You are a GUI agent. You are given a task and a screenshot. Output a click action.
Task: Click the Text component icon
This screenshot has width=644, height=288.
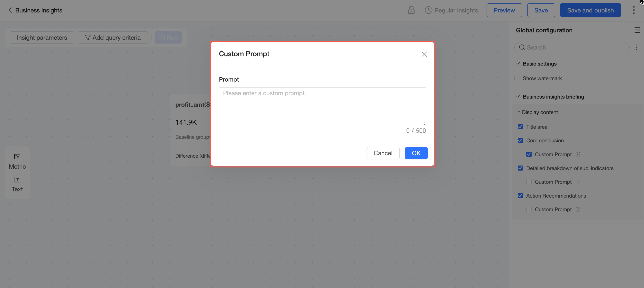point(17,180)
